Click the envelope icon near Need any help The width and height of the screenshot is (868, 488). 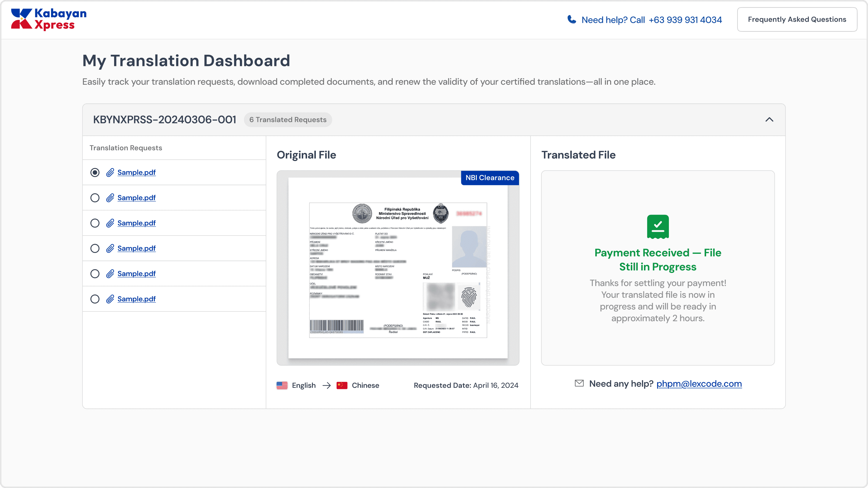point(579,383)
